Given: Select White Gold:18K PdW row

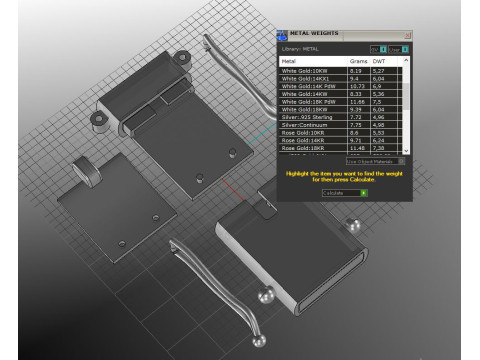Looking at the screenshot, I should [x=340, y=102].
